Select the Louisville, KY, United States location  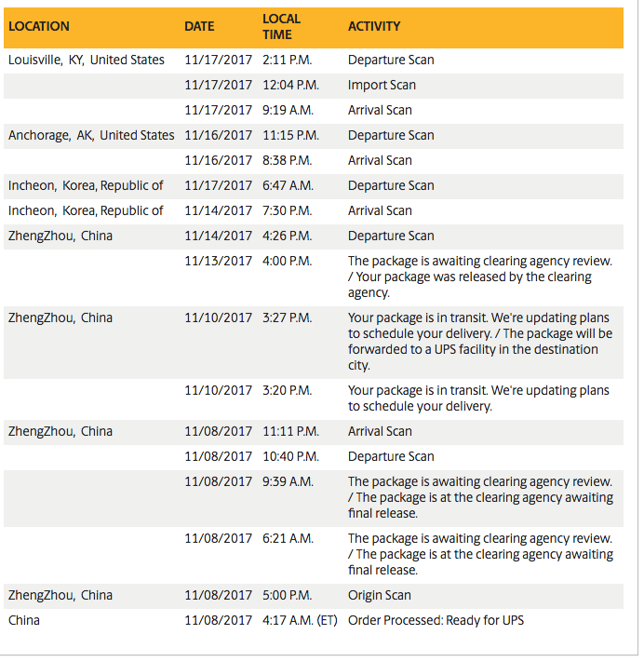pos(87,60)
